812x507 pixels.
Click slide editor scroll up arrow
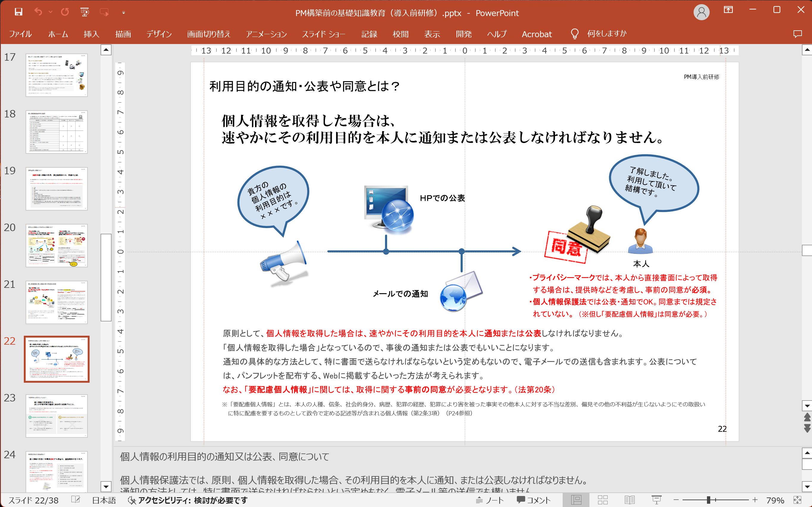click(x=807, y=50)
